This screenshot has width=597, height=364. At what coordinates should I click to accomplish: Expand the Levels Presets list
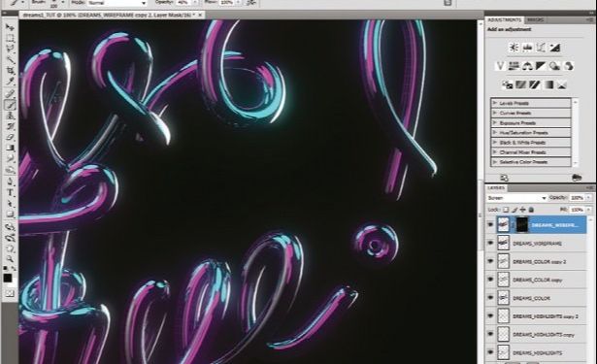tap(494, 103)
